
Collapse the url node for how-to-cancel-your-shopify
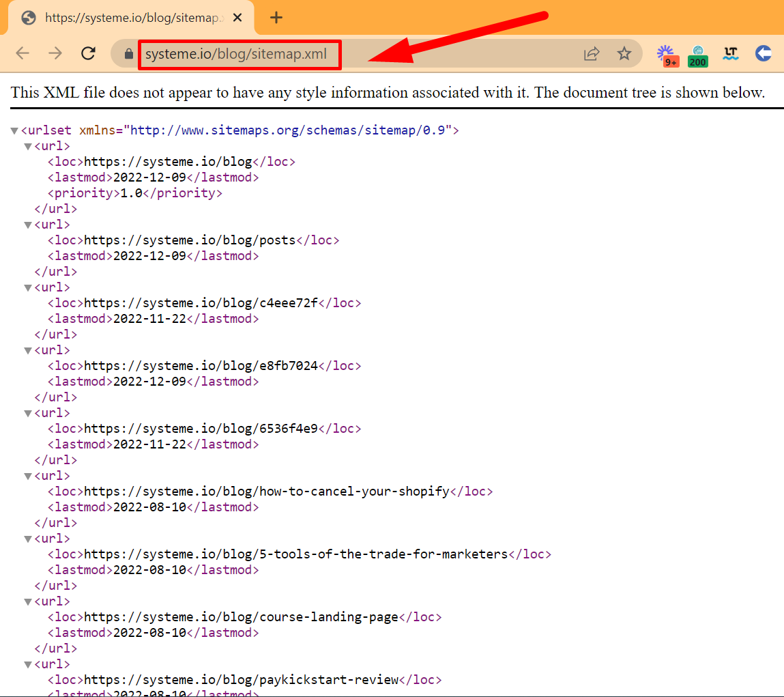point(28,476)
